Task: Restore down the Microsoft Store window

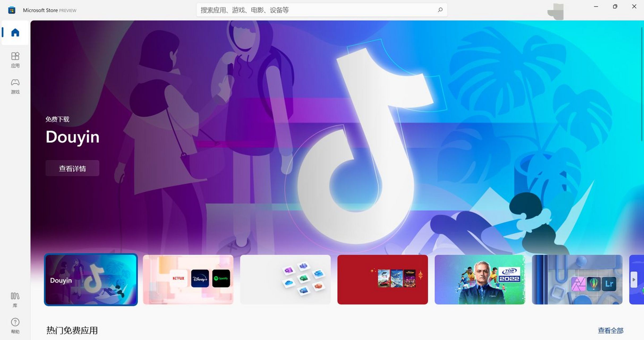Action: pos(615,7)
